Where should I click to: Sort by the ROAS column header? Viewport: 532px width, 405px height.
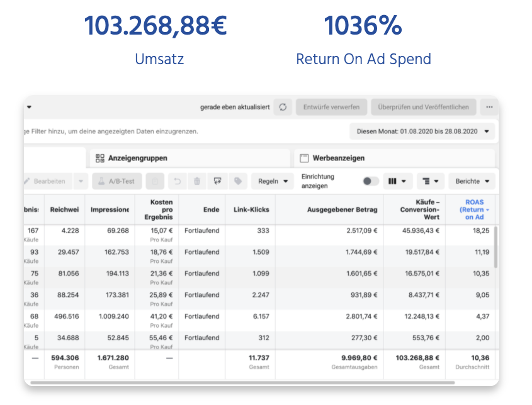[473, 209]
